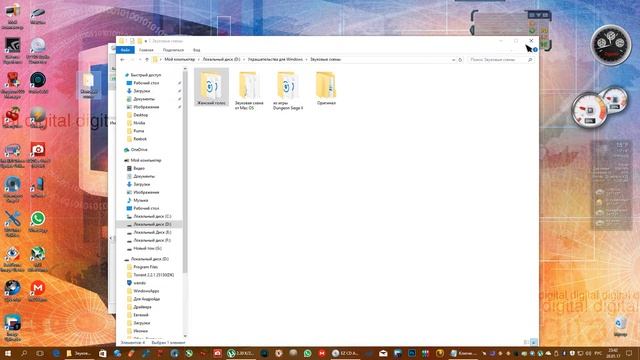Click the Поиск search field
This screenshot has width=640, height=360.
[501, 60]
